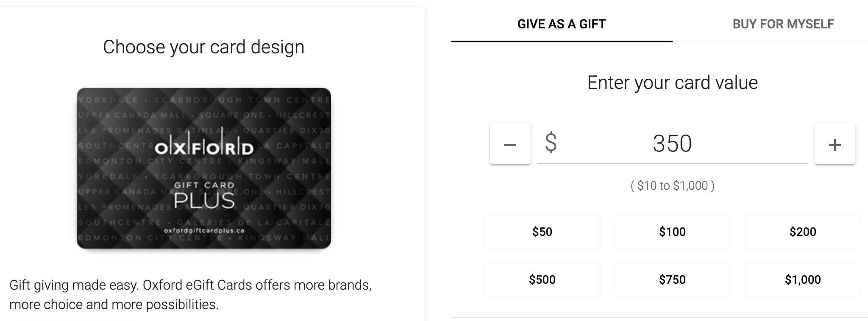Choose the $1,000 preset amount
The height and width of the screenshot is (321, 868).
coord(802,279)
